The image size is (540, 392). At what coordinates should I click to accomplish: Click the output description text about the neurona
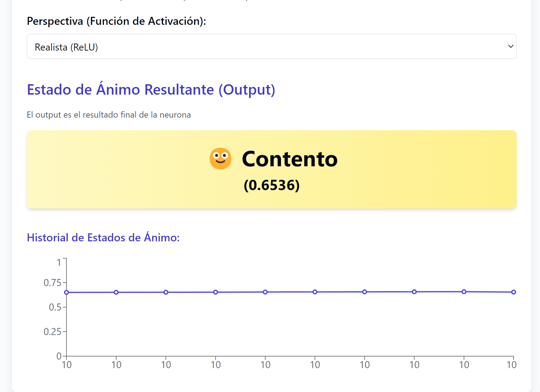[109, 115]
